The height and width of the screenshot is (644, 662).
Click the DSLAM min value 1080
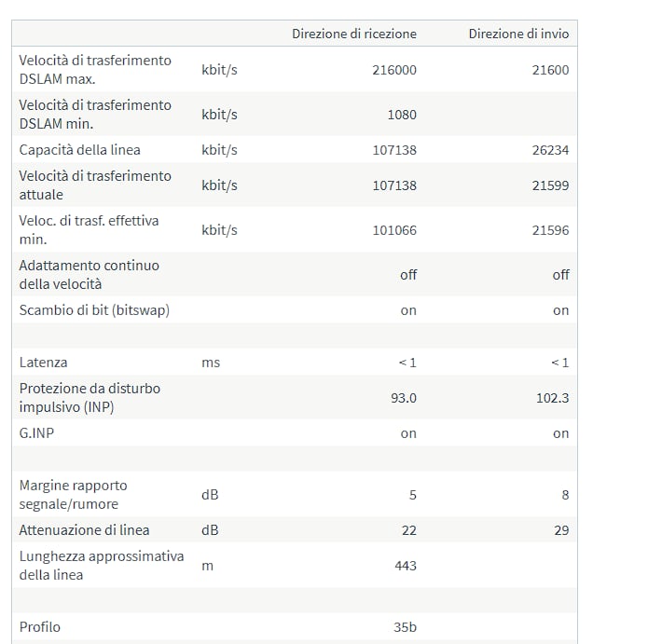click(402, 115)
